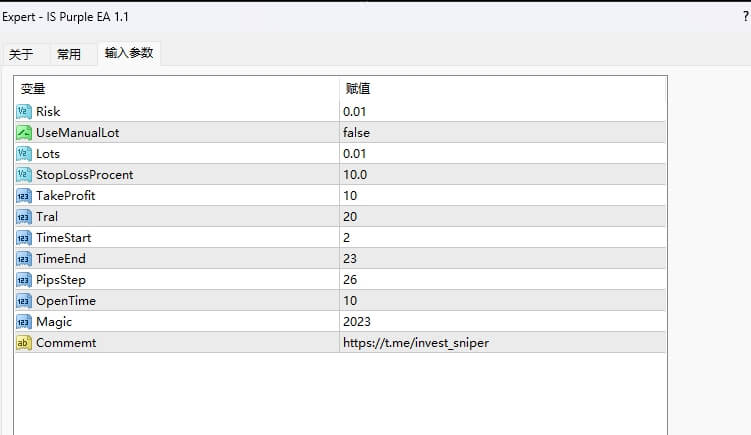Open the 常用 tab
751x435 pixels.
click(x=69, y=55)
